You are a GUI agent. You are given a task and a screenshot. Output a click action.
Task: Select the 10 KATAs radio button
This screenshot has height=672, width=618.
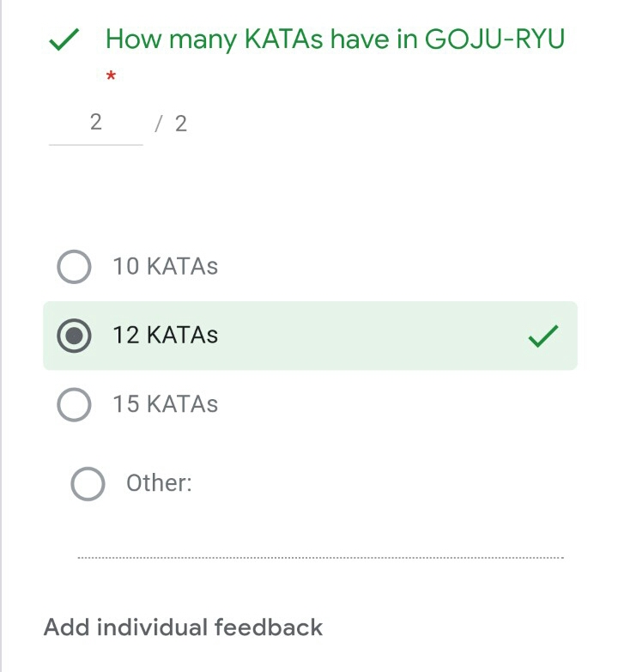(74, 266)
